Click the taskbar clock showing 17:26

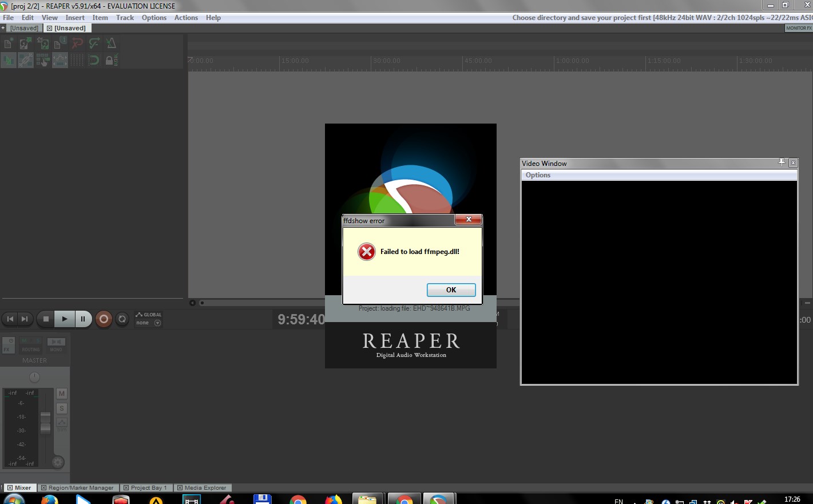792,499
